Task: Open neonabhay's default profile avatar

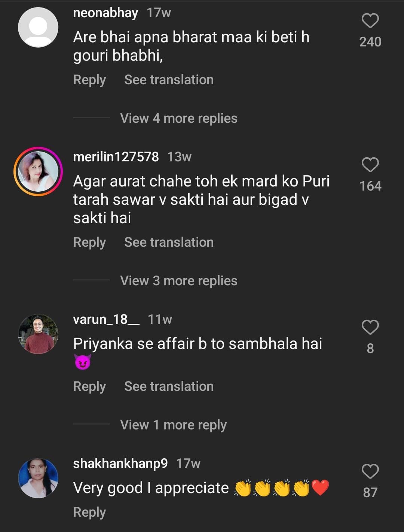Action: (38, 27)
